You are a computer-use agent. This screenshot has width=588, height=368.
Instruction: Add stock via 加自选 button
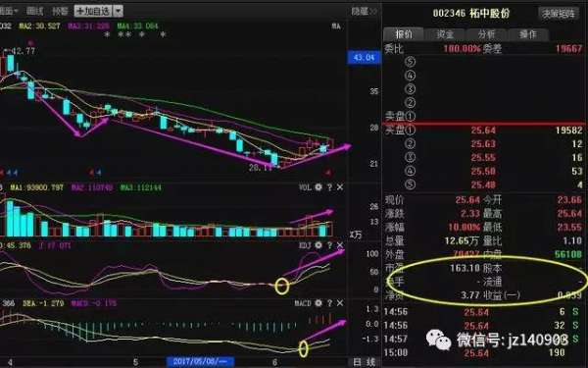[93, 11]
